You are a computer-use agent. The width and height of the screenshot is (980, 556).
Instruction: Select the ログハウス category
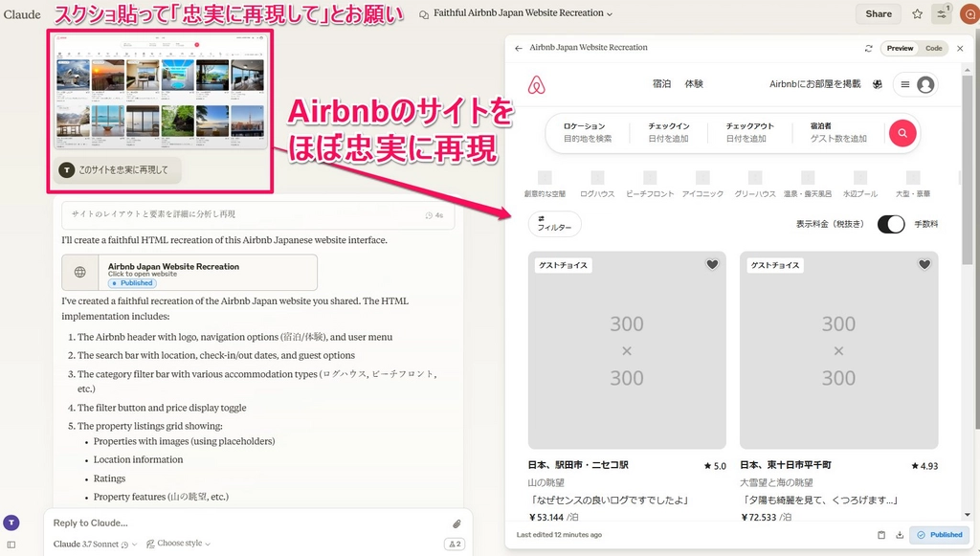(x=597, y=185)
